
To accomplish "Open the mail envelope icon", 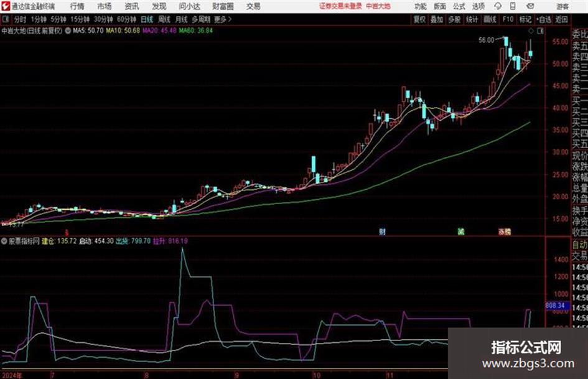I will point(530,6).
